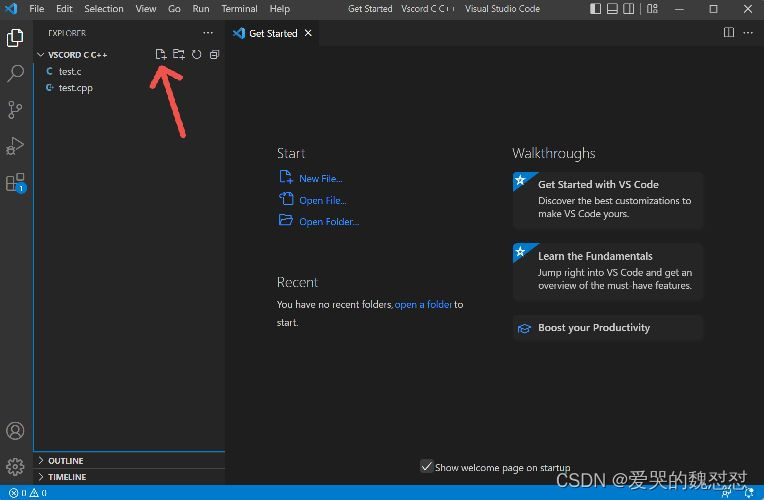This screenshot has width=764, height=500.
Task: Open the Manage gear icon
Action: (x=15, y=466)
